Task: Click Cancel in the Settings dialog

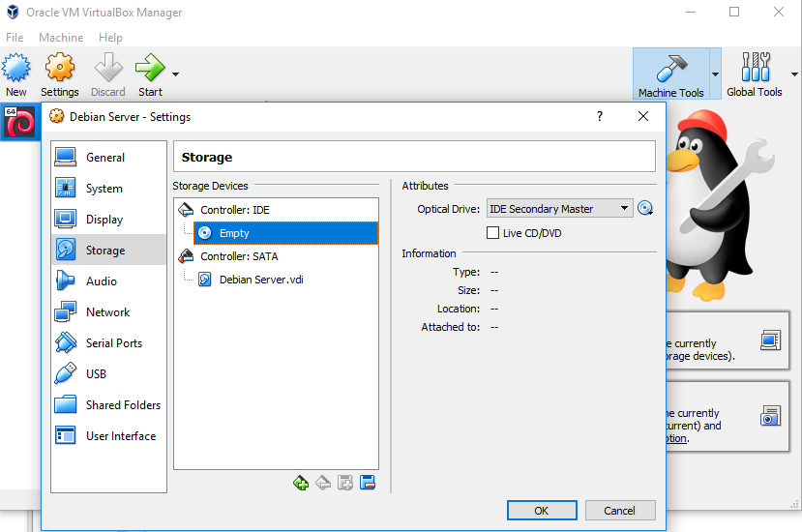Action: pyautogui.click(x=620, y=510)
